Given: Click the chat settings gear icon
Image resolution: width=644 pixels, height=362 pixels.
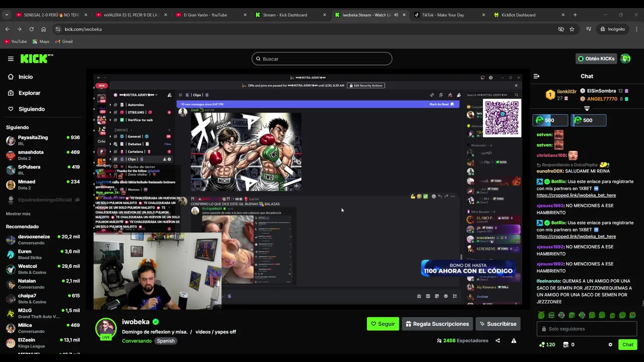Looking at the screenshot, I should point(610,344).
